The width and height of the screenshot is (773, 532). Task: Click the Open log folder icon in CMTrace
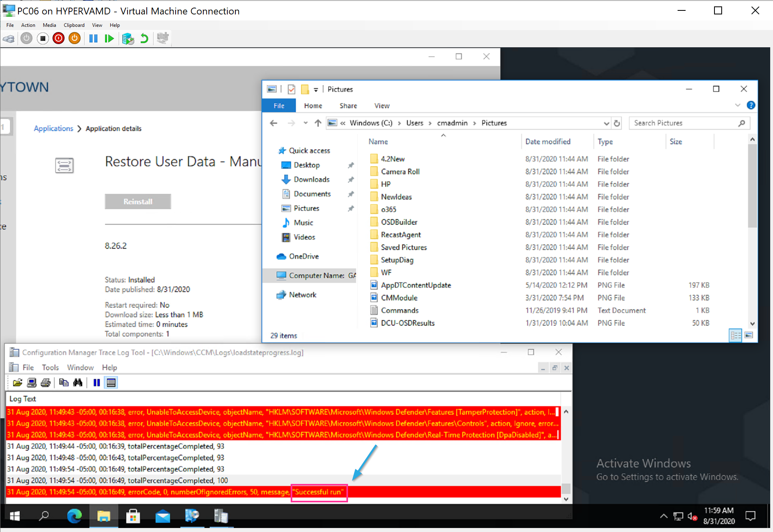click(x=17, y=383)
